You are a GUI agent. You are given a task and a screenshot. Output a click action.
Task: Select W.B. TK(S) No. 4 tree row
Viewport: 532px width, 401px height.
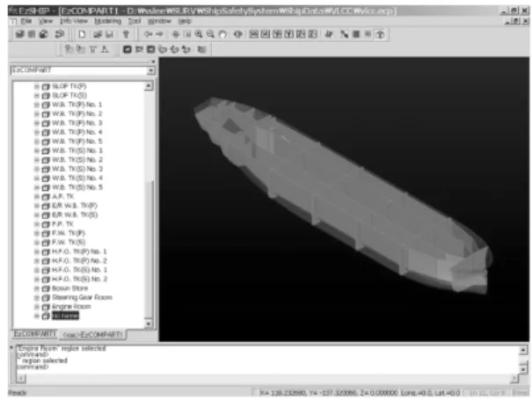(x=77, y=179)
